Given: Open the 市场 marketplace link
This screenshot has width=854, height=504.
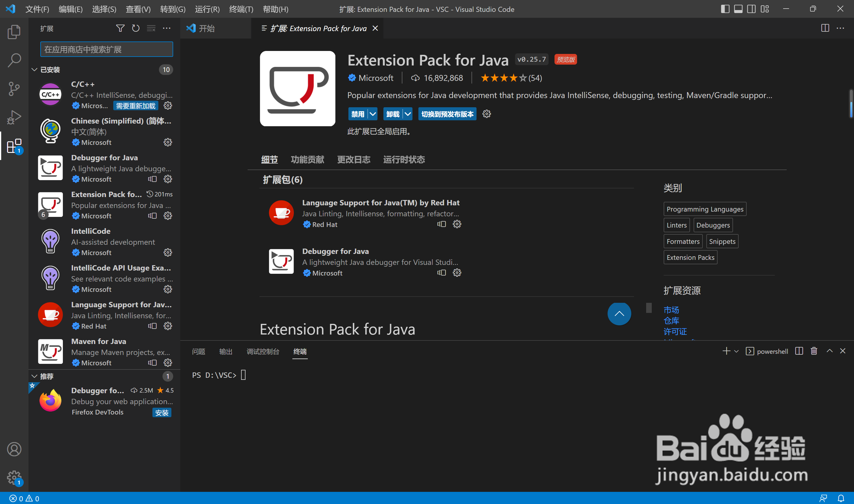Looking at the screenshot, I should [x=671, y=310].
